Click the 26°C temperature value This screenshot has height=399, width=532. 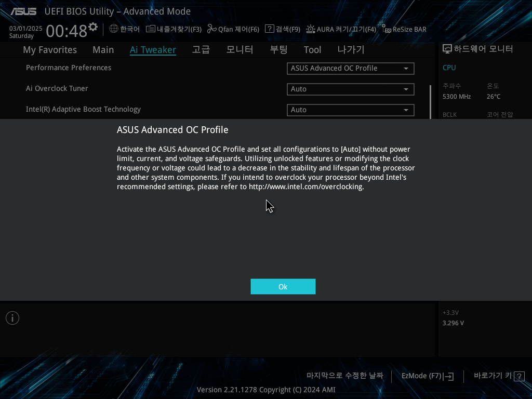pos(494,97)
